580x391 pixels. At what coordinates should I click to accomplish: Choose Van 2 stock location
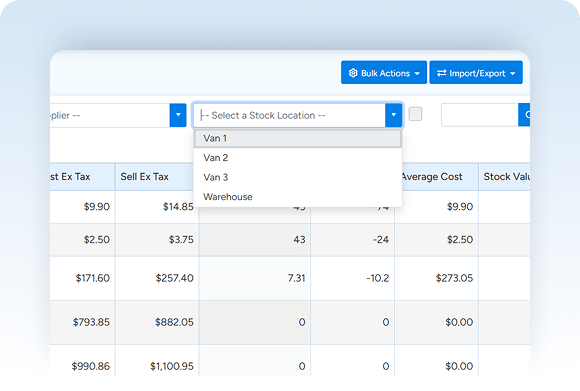298,158
